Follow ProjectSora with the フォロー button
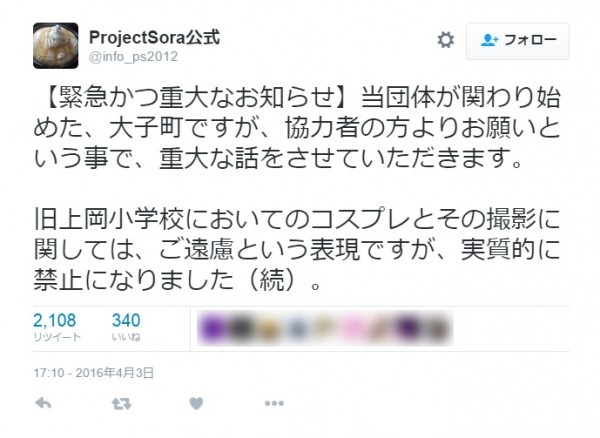The height and width of the screenshot is (438, 600). [517, 41]
